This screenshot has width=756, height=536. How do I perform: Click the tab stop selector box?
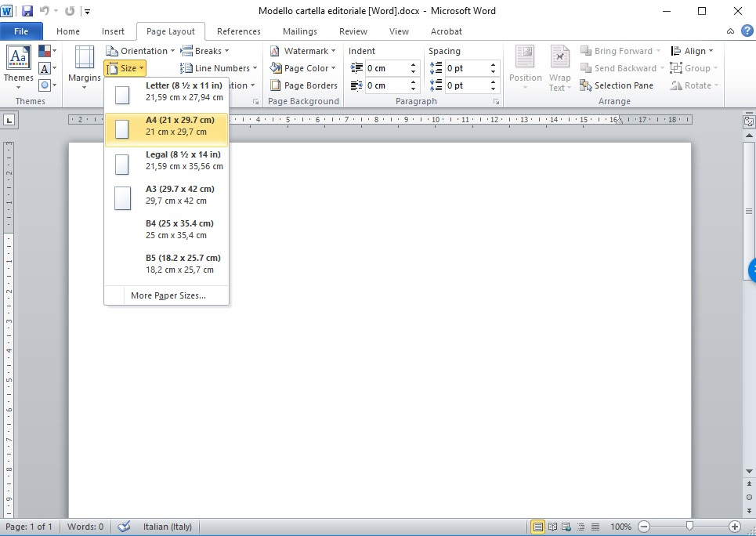(9, 120)
